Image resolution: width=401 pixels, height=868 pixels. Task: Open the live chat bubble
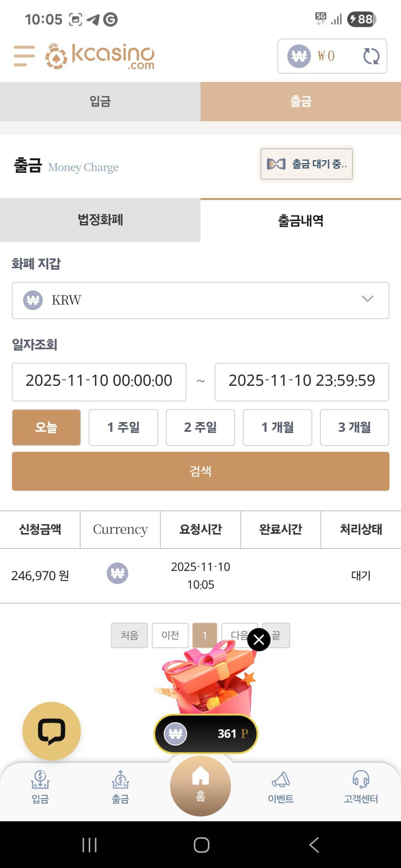point(51,731)
